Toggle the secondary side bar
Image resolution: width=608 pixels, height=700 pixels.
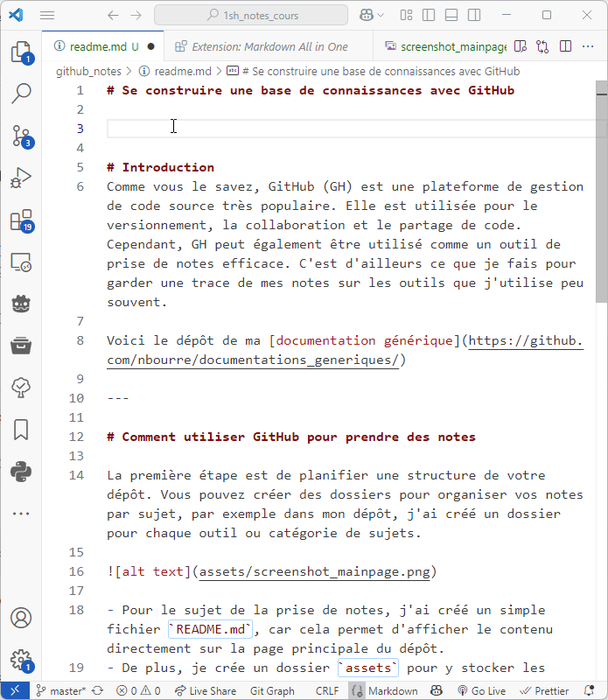pyautogui.click(x=474, y=15)
